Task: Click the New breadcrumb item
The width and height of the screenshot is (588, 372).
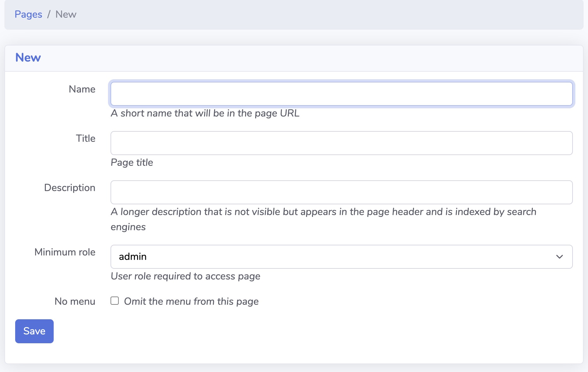Action: tap(66, 14)
